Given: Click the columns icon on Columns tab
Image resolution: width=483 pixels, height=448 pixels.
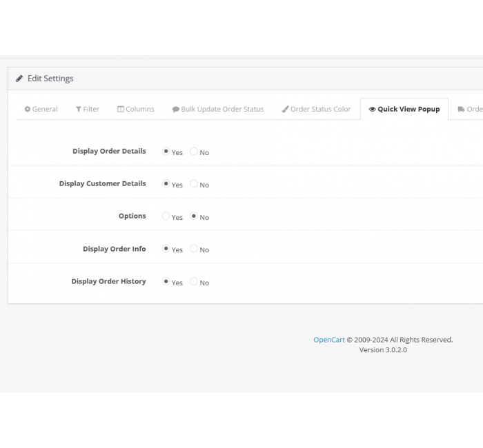Looking at the screenshot, I should pyautogui.click(x=121, y=109).
